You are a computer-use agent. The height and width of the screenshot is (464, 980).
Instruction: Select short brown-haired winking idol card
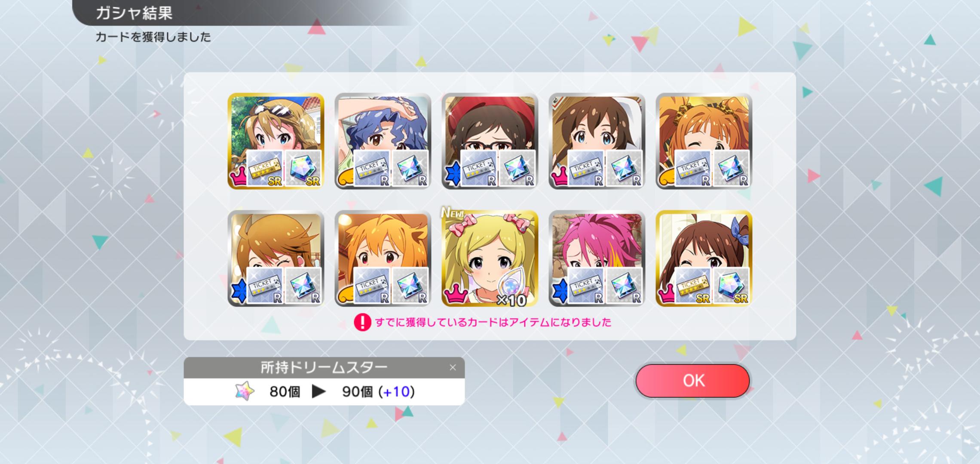pos(276,258)
